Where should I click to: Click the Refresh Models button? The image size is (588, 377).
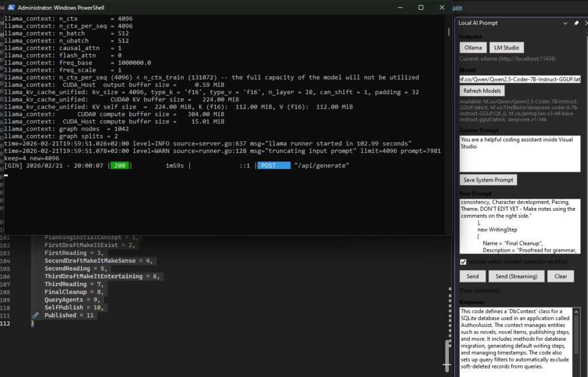pyautogui.click(x=482, y=91)
